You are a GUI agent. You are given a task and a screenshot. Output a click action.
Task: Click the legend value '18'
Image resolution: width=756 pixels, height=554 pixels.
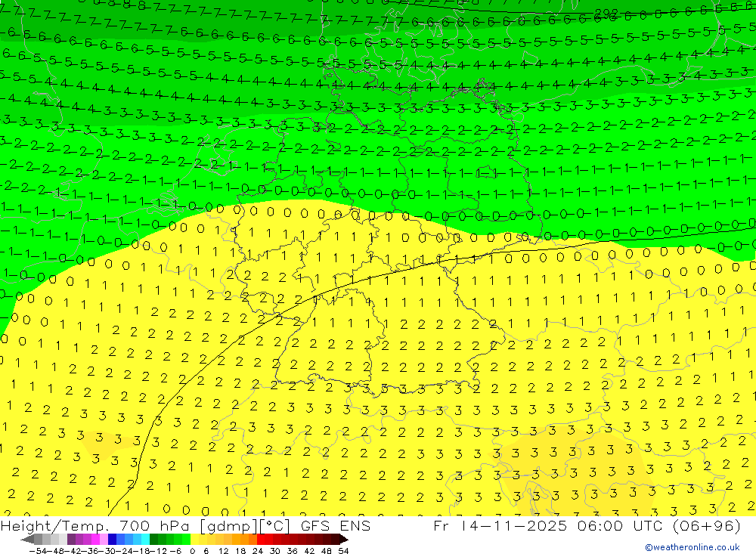240,551
